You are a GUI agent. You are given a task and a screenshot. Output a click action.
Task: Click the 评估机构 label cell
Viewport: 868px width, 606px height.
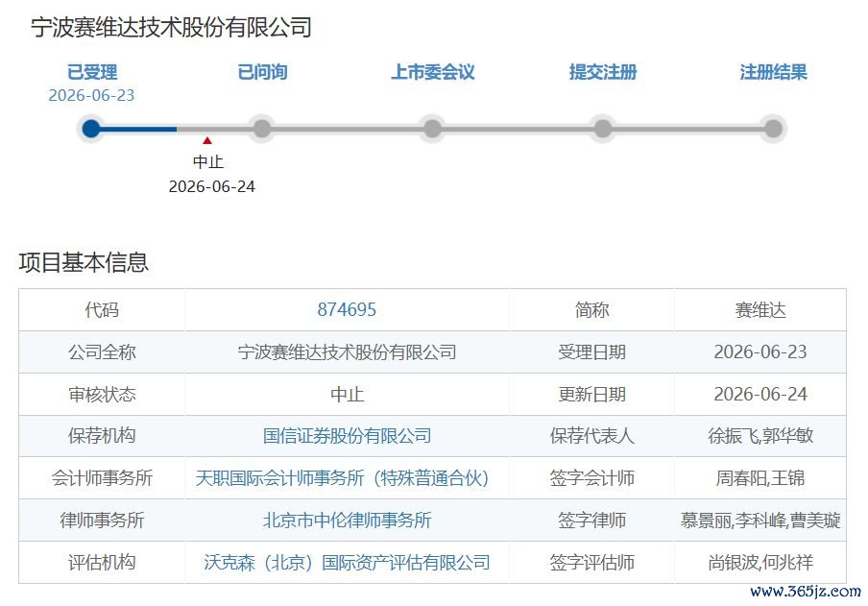point(102,562)
